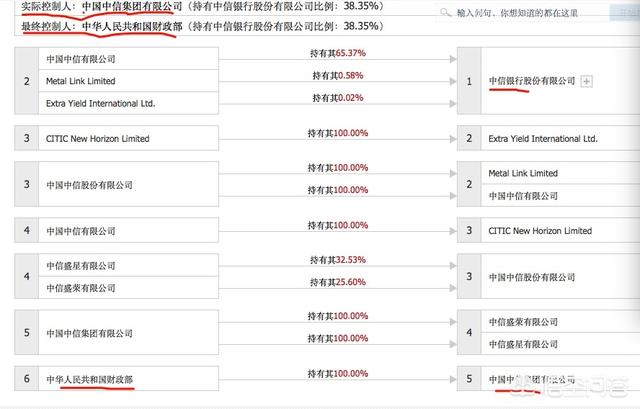Viewport: 640px width, 409px height.
Task: Select Extra Yield International Ltd. on the left
Action: click(99, 104)
